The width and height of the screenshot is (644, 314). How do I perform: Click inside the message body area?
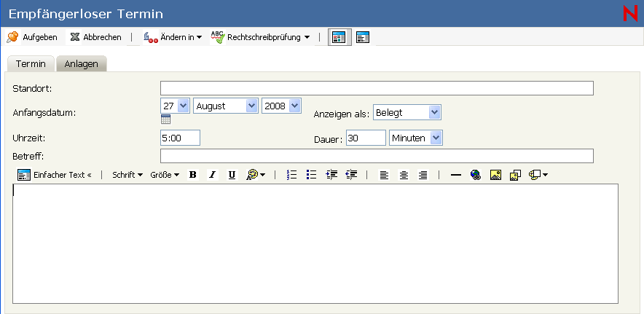point(315,244)
